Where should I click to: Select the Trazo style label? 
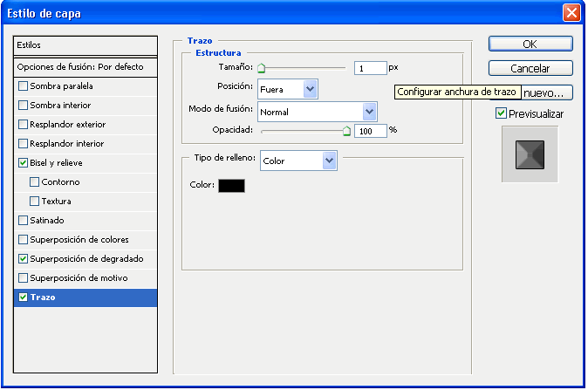tap(43, 297)
